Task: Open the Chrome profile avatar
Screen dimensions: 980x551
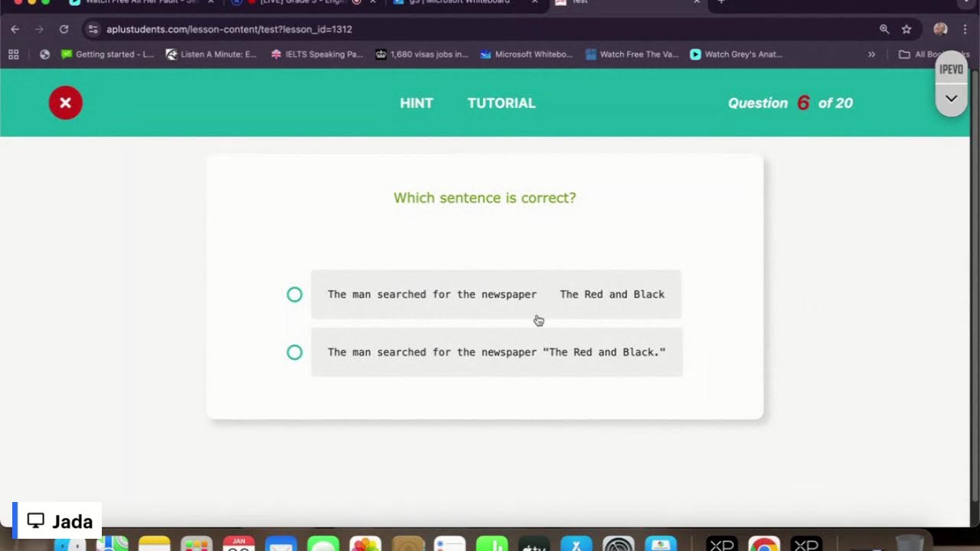Action: click(941, 29)
